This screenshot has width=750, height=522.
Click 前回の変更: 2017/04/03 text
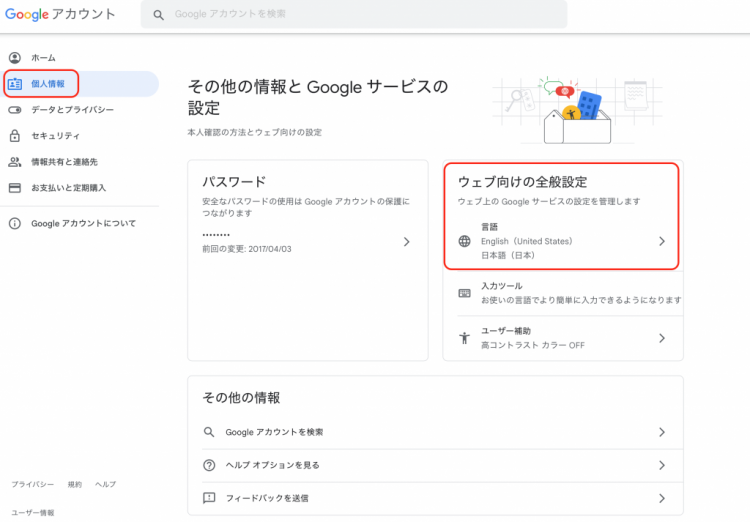coord(247,249)
